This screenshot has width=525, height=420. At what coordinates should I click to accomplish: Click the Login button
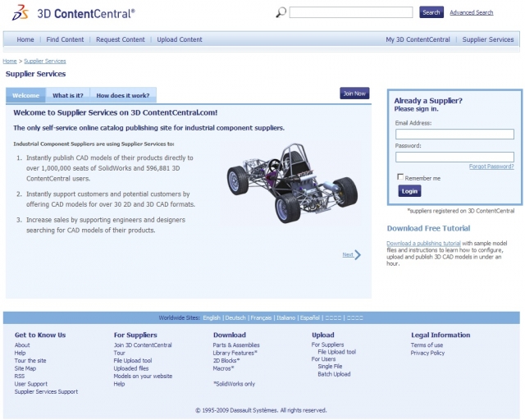tap(409, 191)
